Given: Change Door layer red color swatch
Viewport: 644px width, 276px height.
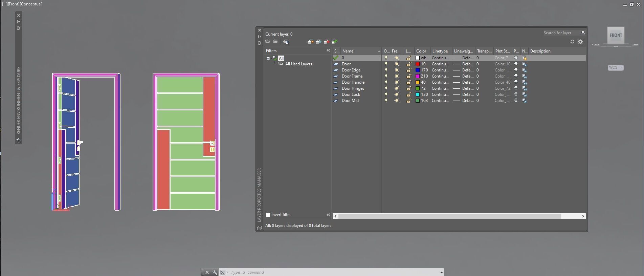Looking at the screenshot, I should 418,64.
